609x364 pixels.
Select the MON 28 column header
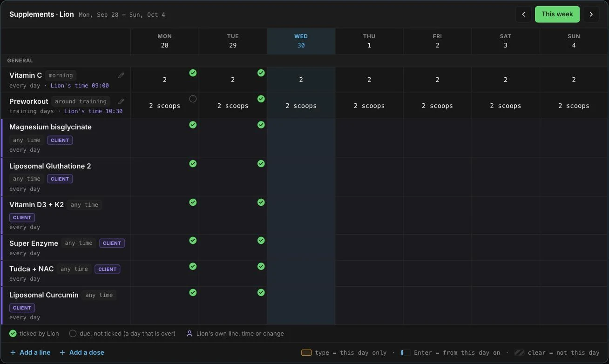(x=165, y=41)
